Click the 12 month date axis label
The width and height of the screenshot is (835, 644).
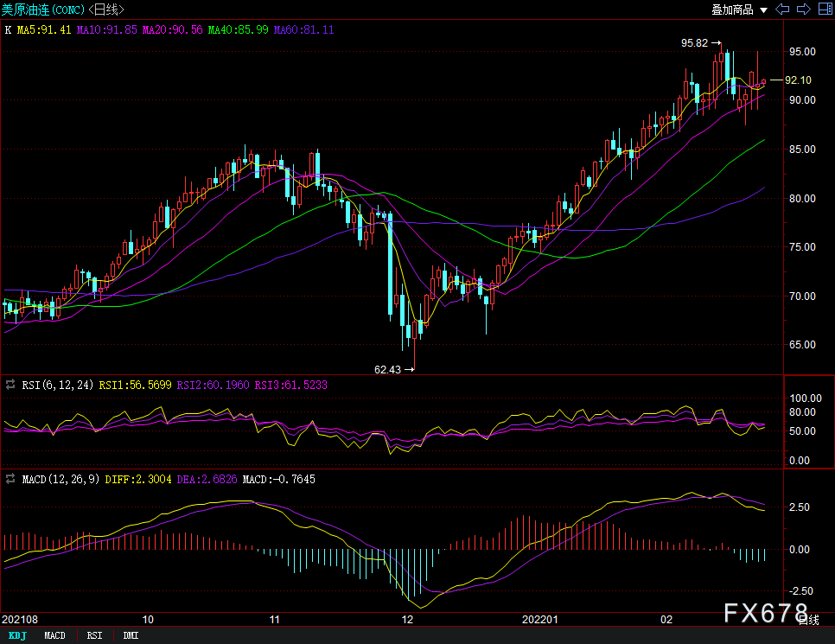click(x=407, y=620)
